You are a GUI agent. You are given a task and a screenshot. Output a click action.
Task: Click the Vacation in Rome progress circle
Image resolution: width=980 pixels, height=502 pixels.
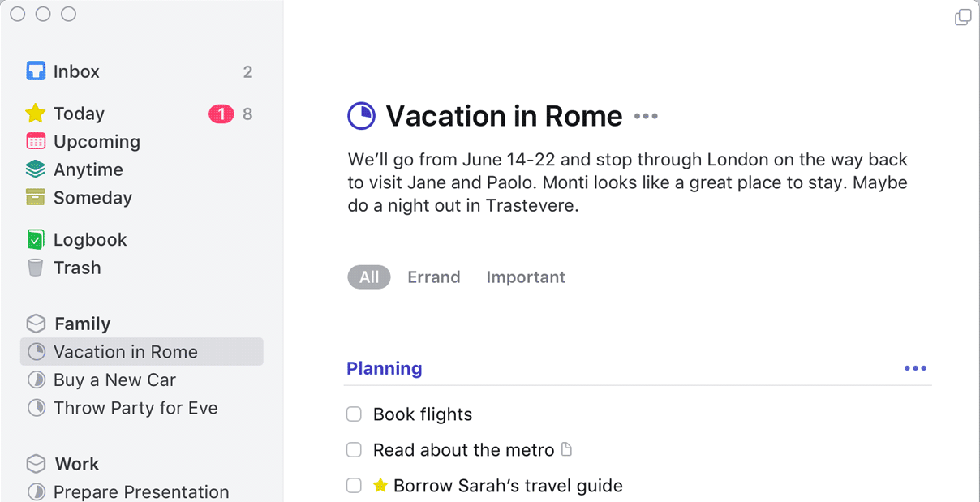tap(361, 116)
